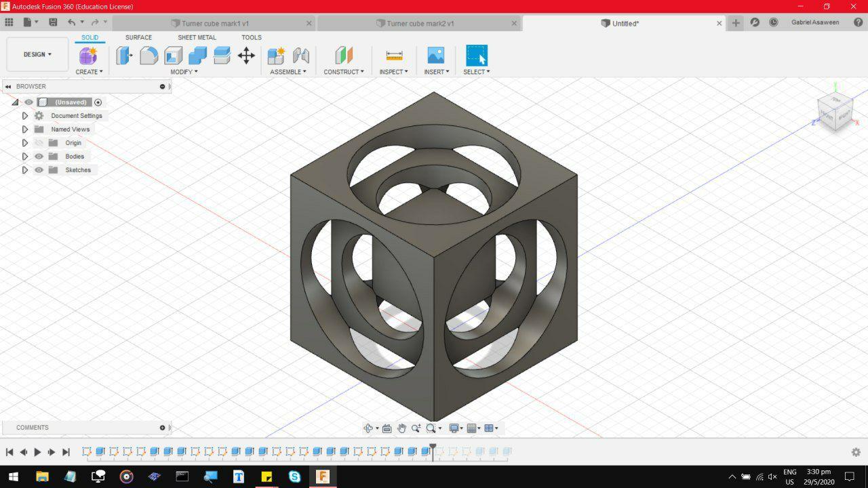Select the Pan hand tool

pyautogui.click(x=401, y=428)
